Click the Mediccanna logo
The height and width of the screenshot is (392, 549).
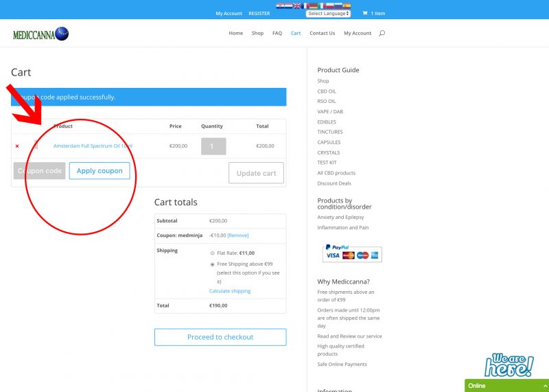[x=40, y=34]
